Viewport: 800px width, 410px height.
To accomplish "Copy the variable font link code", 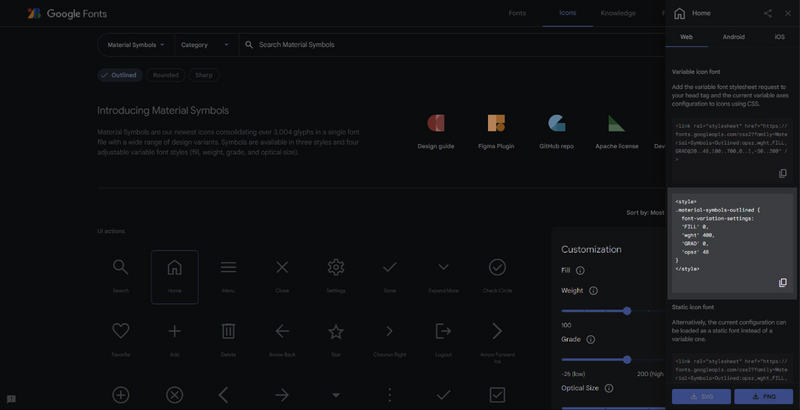I will tap(783, 173).
